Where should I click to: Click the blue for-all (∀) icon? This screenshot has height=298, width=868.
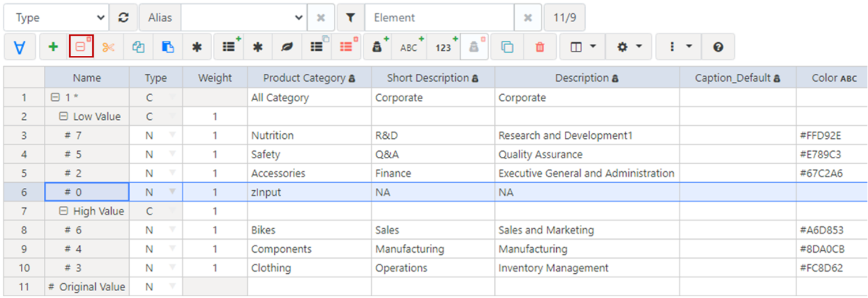[x=20, y=47]
